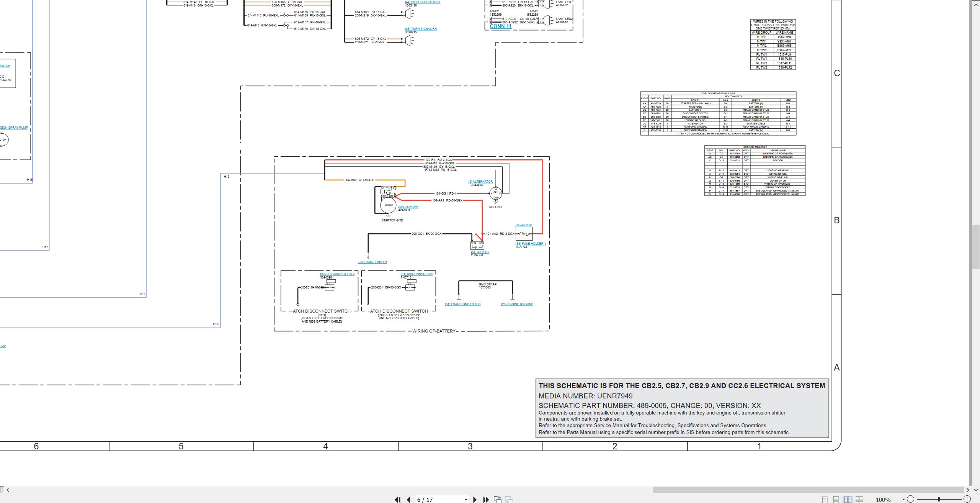Click the battery NEG POS symbol
The image size is (980, 503).
coord(477,245)
